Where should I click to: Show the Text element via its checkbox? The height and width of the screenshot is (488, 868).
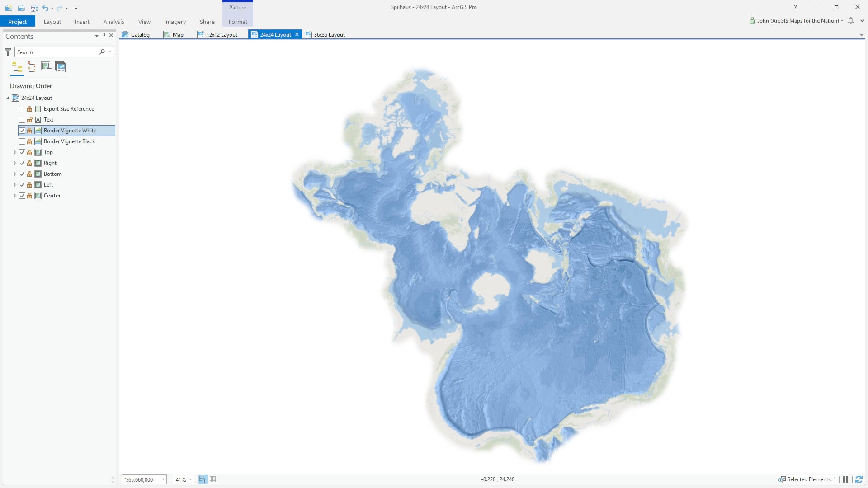[x=22, y=120]
